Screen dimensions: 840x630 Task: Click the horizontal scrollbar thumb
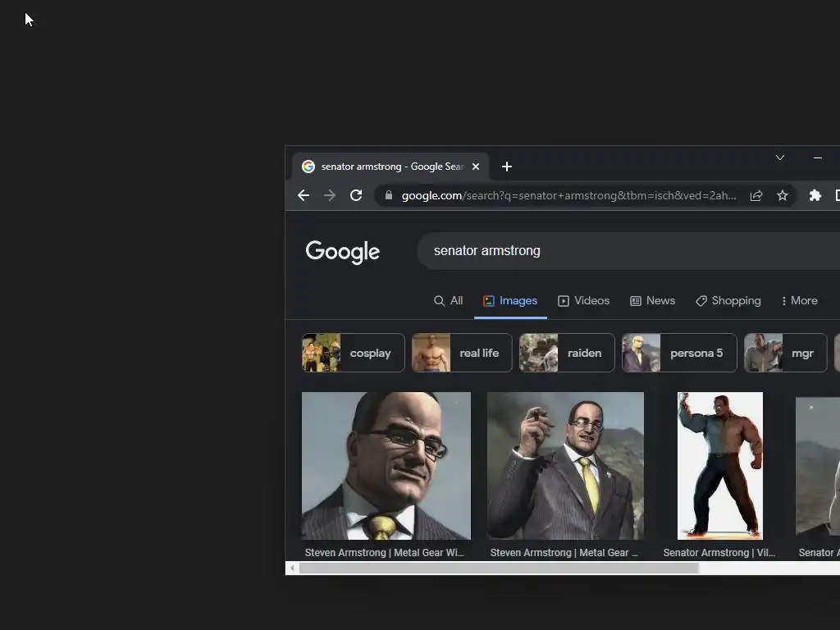[499, 568]
